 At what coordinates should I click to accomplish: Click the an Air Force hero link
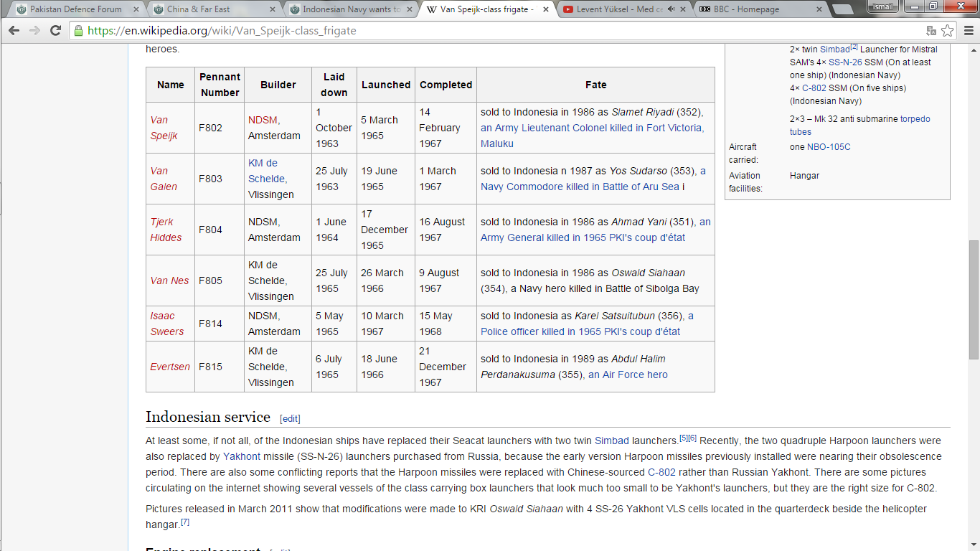coord(628,375)
